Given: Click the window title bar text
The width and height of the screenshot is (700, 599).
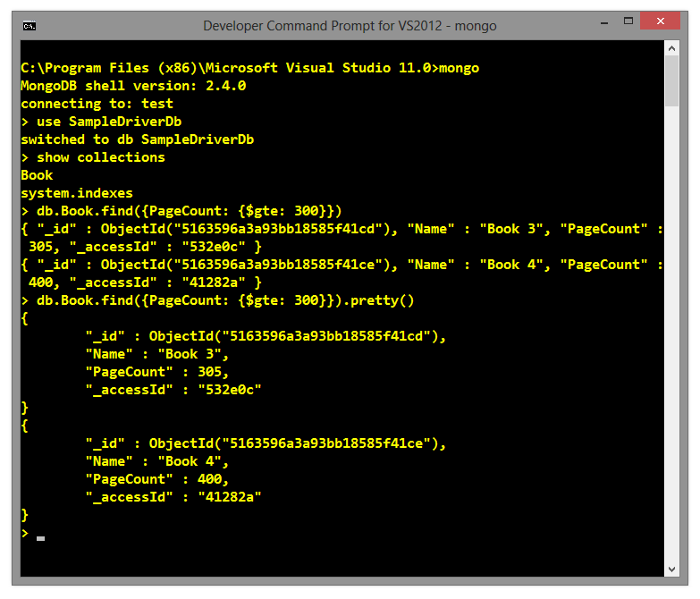Looking at the screenshot, I should point(350,26).
